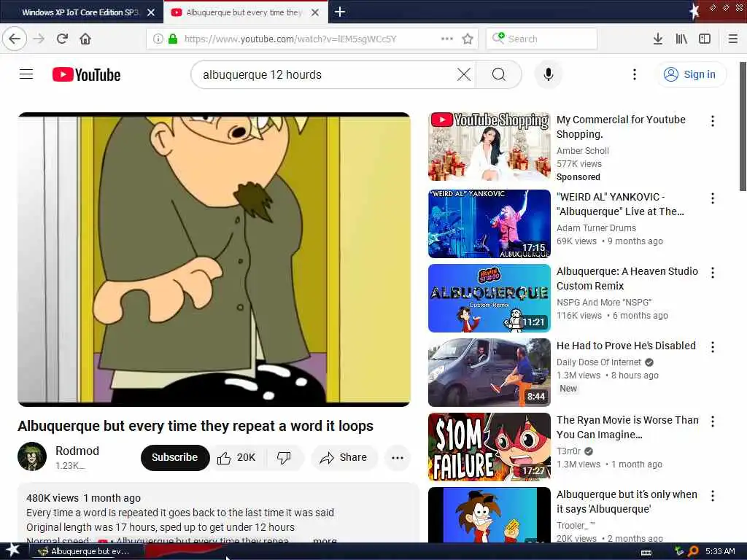Open the downloads arrow icon
Viewport: 747px width, 560px height.
657,39
